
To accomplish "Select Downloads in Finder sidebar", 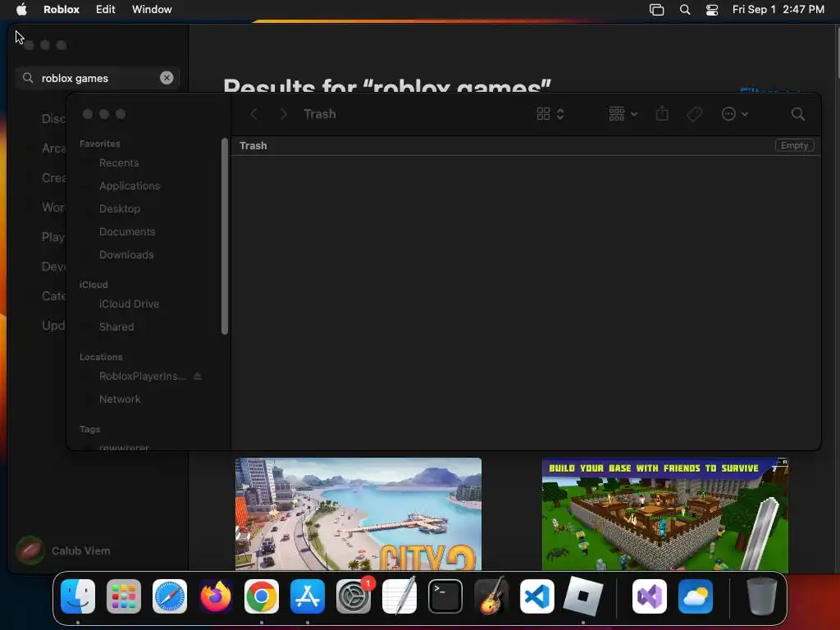I will tap(126, 255).
